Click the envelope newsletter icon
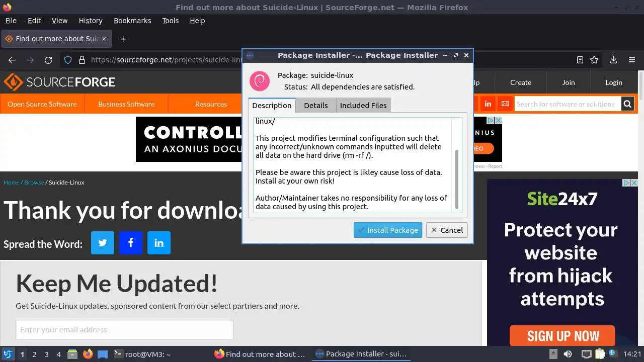644x362 pixels. (x=505, y=104)
